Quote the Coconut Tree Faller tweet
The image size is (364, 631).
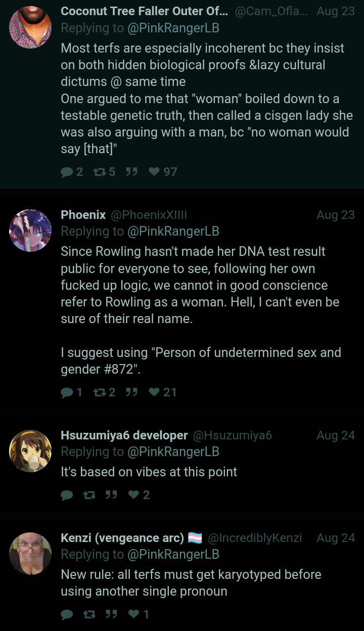pyautogui.click(x=132, y=172)
